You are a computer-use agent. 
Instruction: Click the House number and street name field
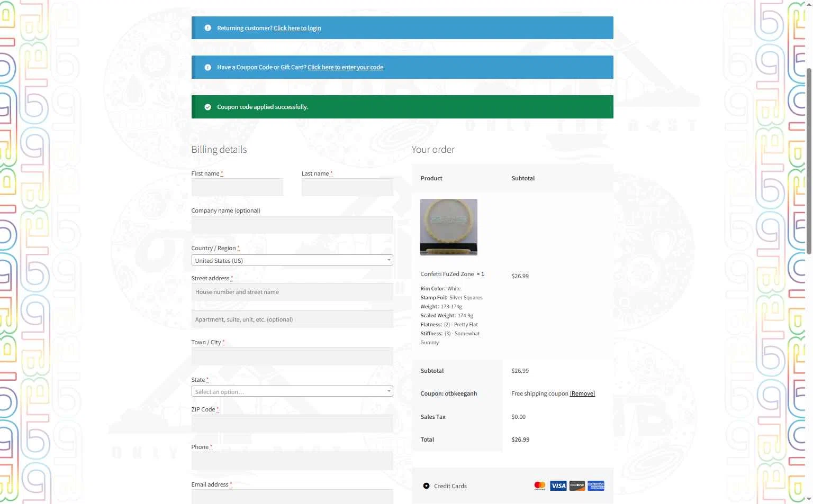[292, 292]
